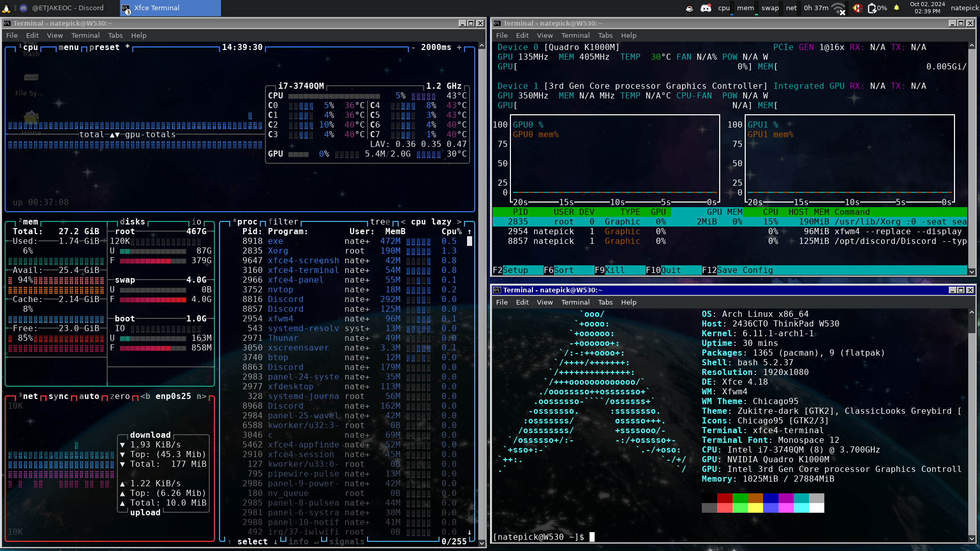980x551 pixels.
Task: Click the Caffeine coffee cup tray icon
Action: [x=690, y=8]
